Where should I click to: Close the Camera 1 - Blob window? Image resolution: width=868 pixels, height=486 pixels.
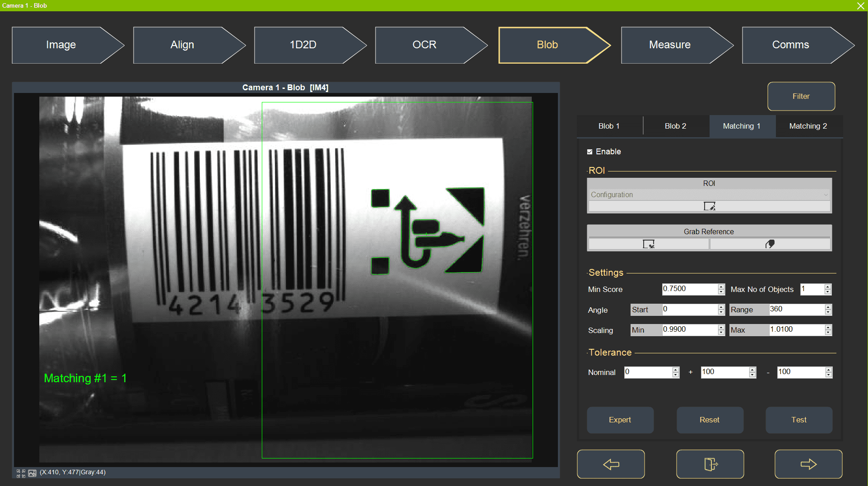[x=861, y=5]
